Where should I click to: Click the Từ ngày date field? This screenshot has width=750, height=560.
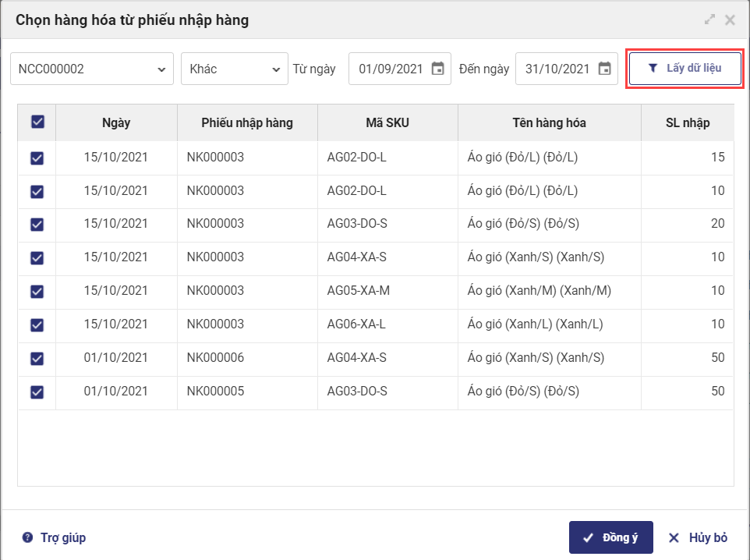(x=390, y=69)
